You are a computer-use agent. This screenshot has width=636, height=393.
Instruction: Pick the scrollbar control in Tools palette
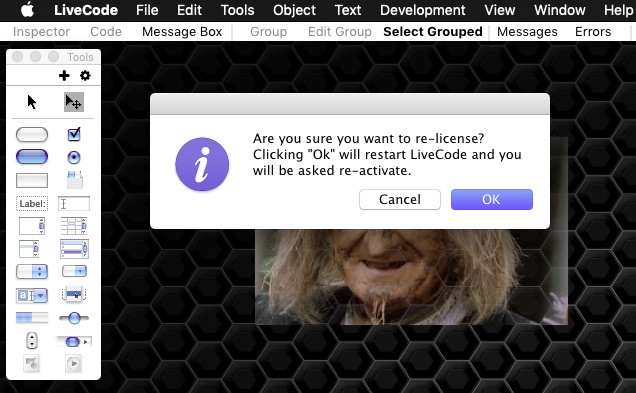coord(74,341)
